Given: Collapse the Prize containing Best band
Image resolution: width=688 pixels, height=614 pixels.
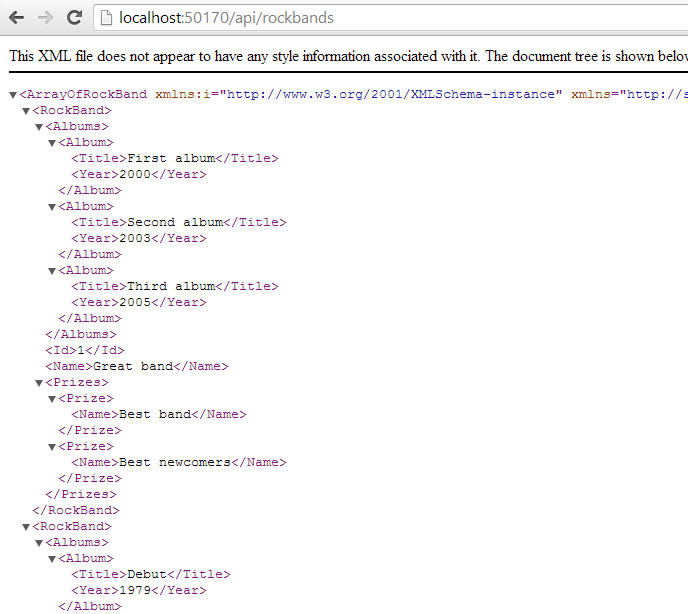Looking at the screenshot, I should click(52, 399).
